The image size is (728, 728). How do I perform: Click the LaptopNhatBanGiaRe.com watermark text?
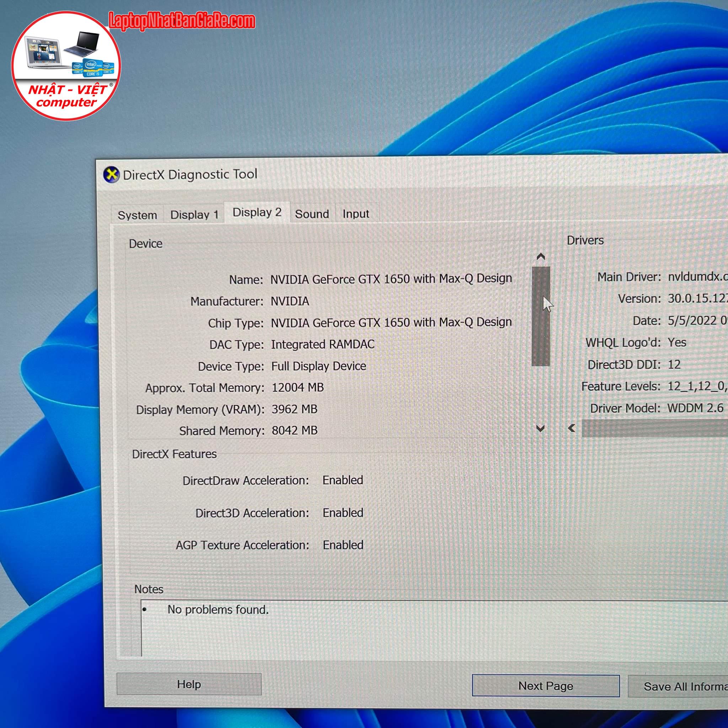[182, 21]
